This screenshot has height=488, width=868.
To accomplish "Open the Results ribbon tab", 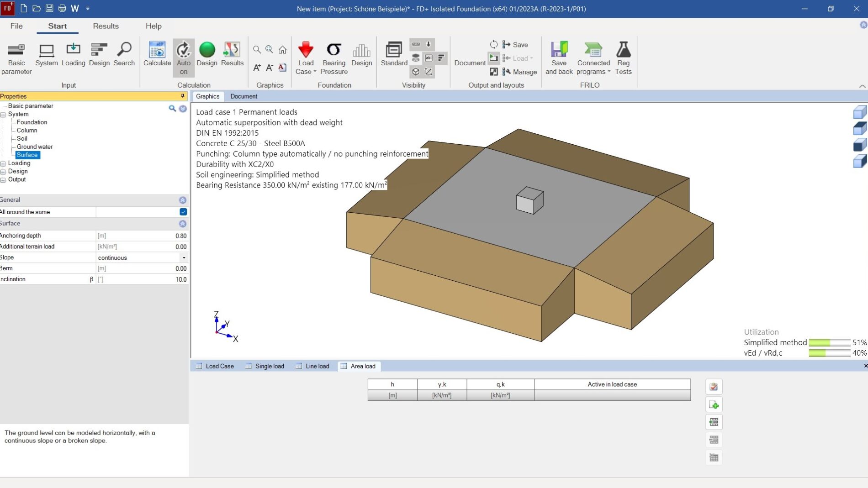I will click(106, 26).
